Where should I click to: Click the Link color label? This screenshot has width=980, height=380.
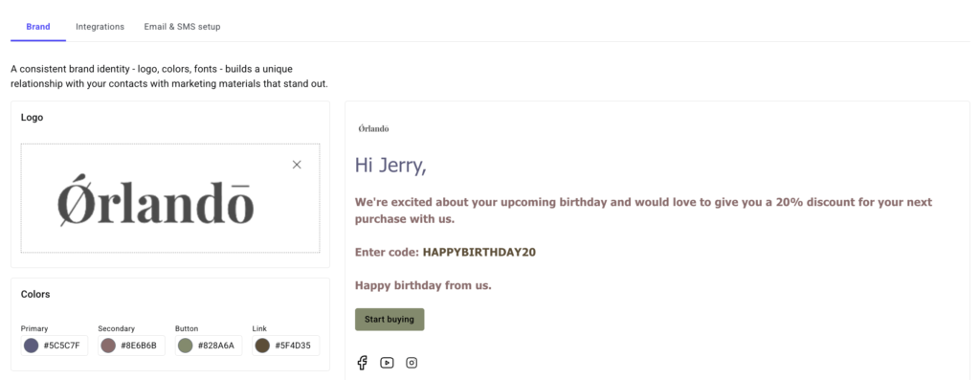coord(259,328)
